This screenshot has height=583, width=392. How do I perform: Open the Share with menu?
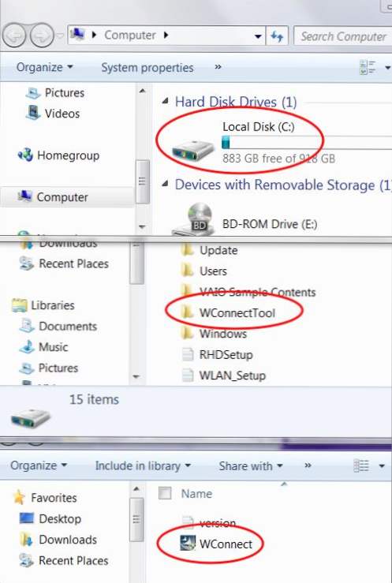(251, 465)
